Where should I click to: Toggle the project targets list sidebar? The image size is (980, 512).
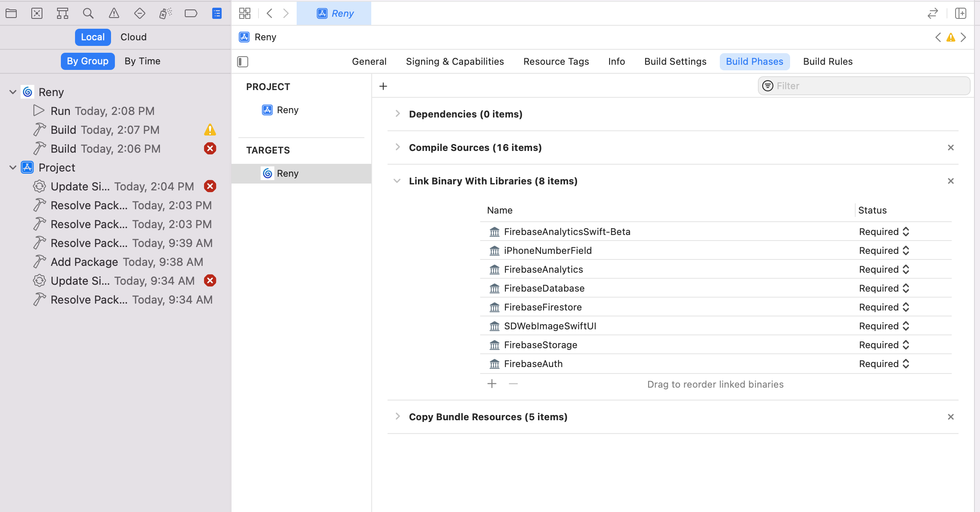pos(243,62)
